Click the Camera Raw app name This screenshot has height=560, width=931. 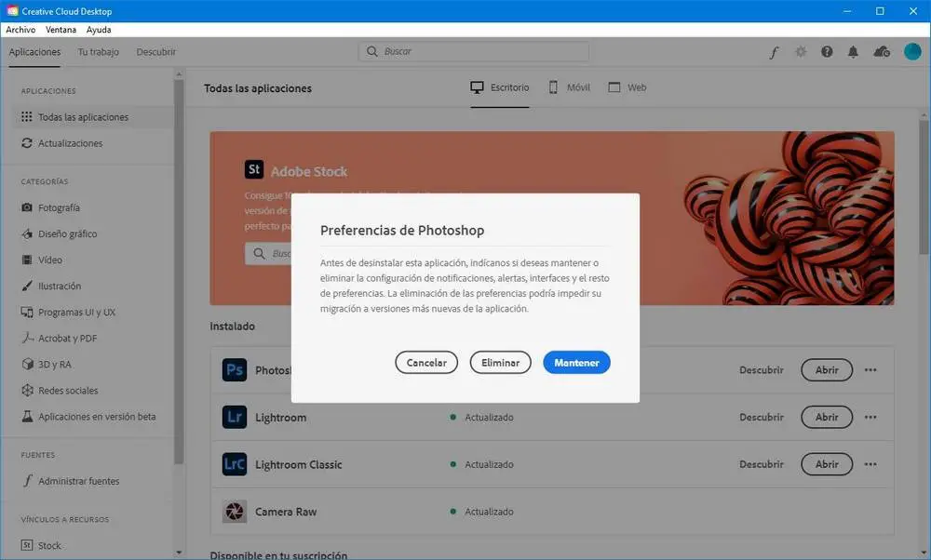point(286,512)
